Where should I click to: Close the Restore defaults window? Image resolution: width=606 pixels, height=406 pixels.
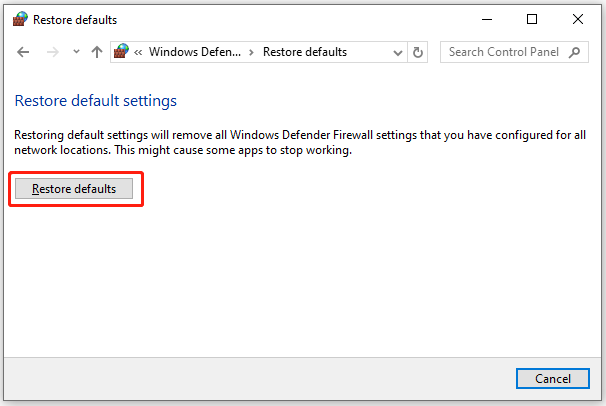578,19
